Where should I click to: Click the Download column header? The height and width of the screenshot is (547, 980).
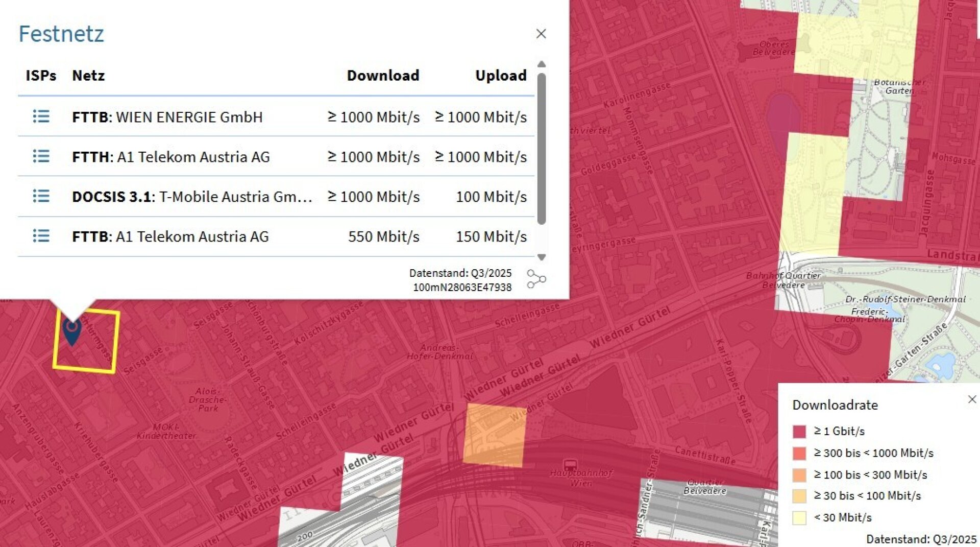(x=383, y=76)
